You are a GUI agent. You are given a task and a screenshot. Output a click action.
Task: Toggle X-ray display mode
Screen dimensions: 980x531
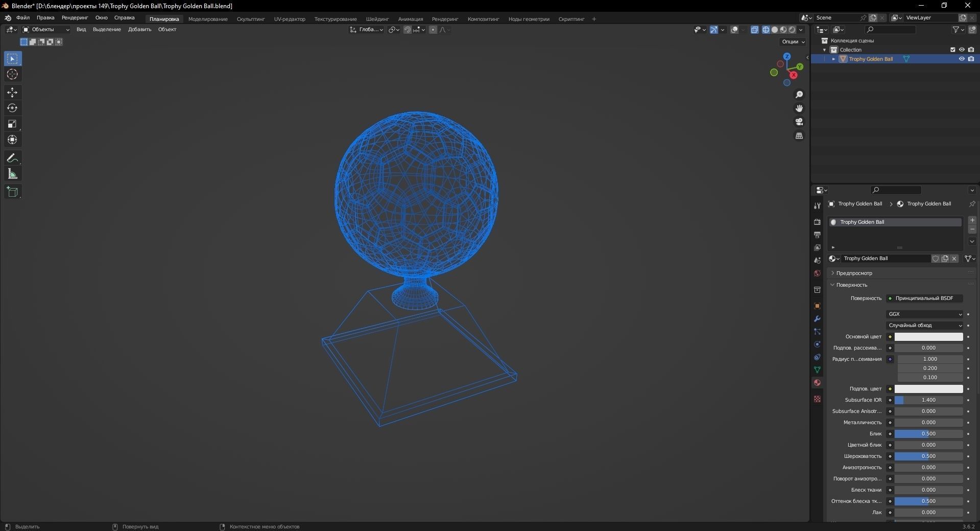click(x=755, y=30)
